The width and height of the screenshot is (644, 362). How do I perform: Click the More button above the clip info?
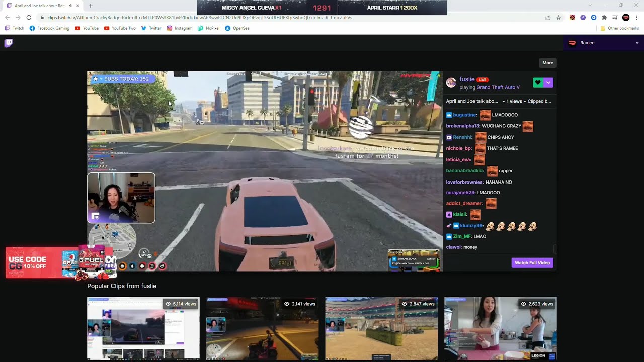548,63
